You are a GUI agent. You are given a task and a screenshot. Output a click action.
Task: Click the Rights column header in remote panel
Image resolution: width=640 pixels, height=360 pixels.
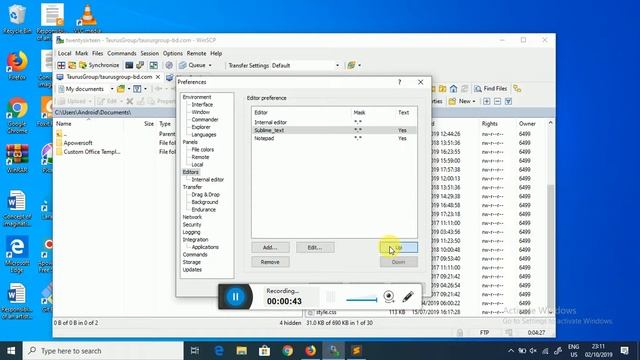pyautogui.click(x=489, y=123)
